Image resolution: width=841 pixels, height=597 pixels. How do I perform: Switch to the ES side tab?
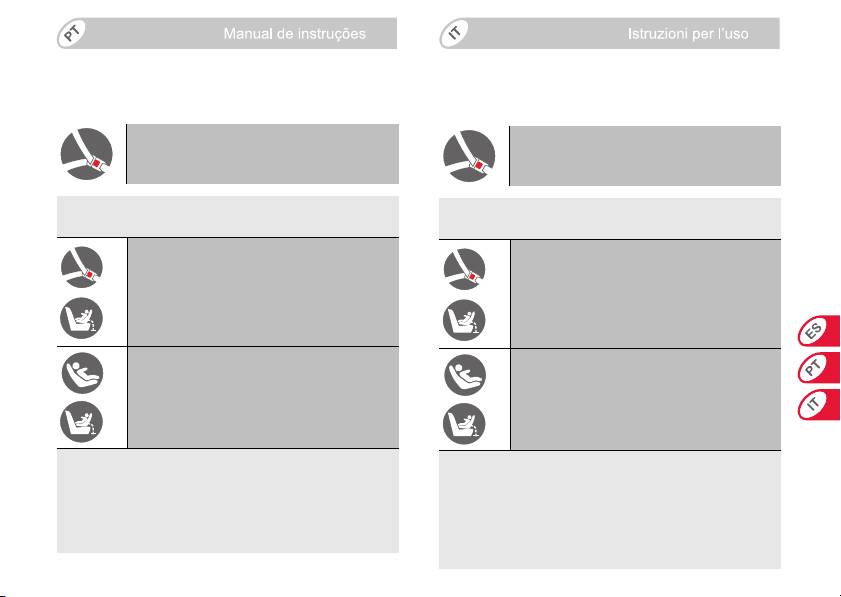820,331
